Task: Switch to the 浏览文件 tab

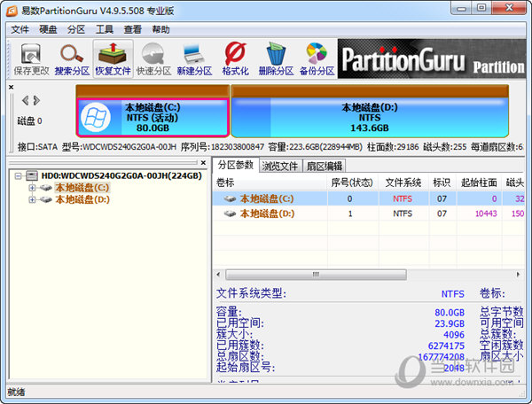Action: tap(278, 166)
